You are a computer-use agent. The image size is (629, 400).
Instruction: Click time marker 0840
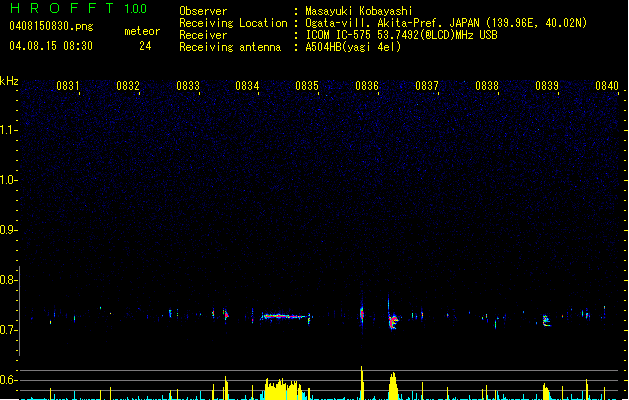click(x=607, y=86)
